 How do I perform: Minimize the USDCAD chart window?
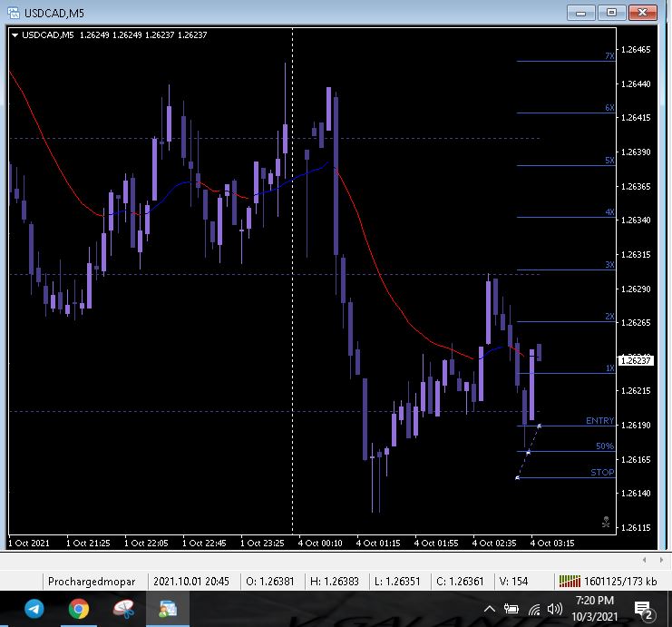(x=580, y=13)
